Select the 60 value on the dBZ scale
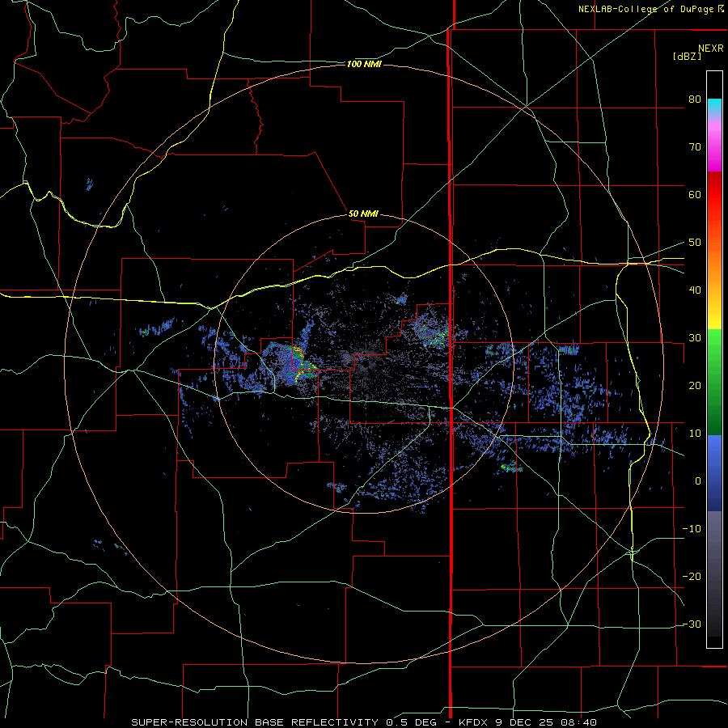The height and width of the screenshot is (728, 728). point(695,194)
